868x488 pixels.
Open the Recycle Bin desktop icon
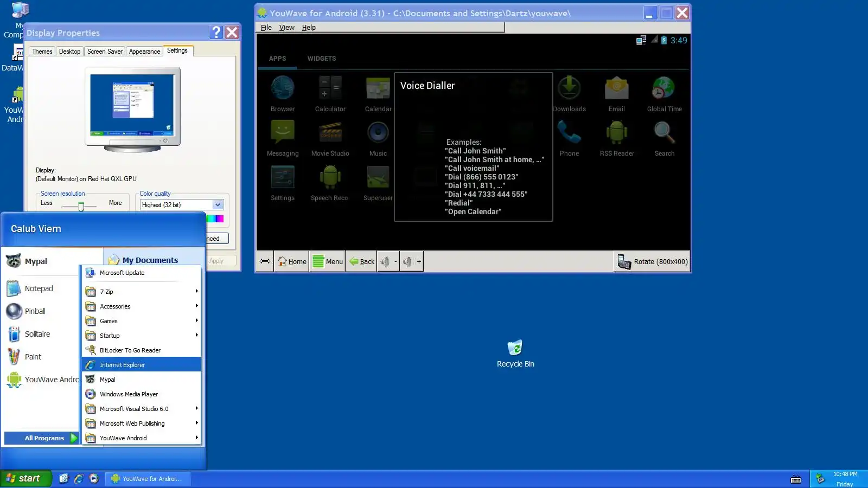coord(515,354)
